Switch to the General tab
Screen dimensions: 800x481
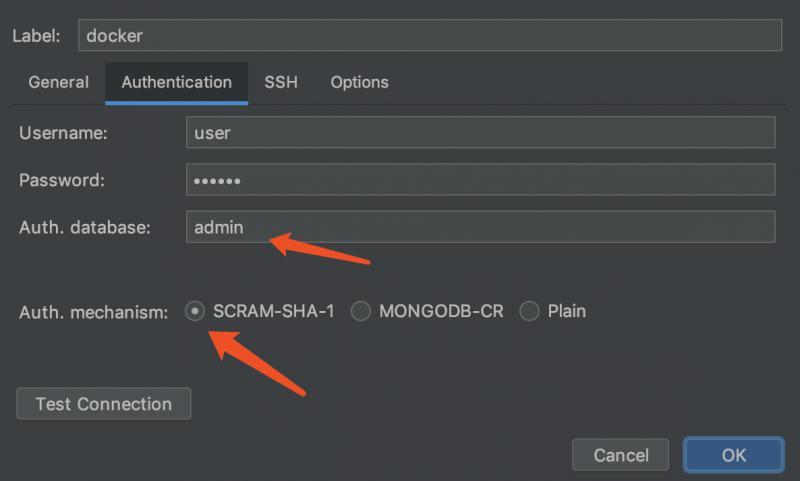click(x=59, y=82)
